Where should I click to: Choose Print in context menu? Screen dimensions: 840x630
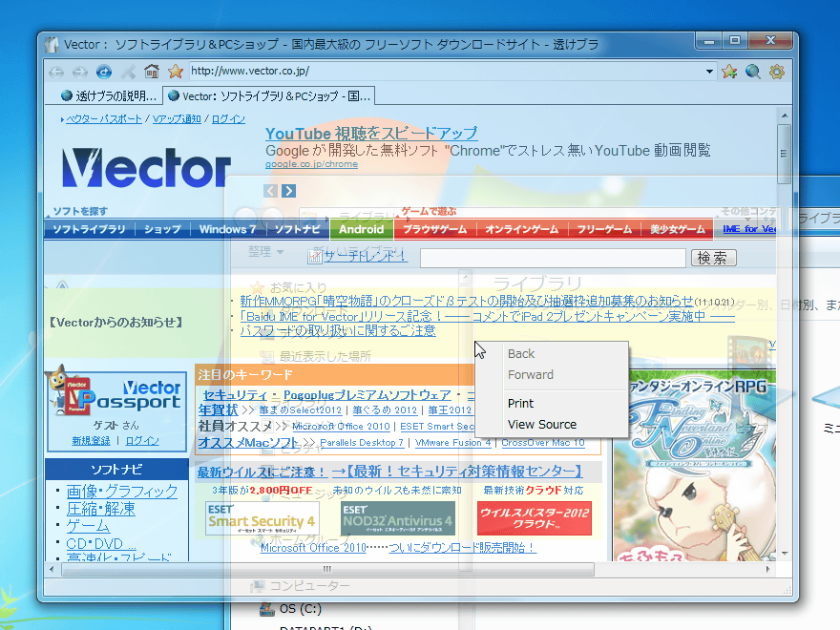(552, 403)
